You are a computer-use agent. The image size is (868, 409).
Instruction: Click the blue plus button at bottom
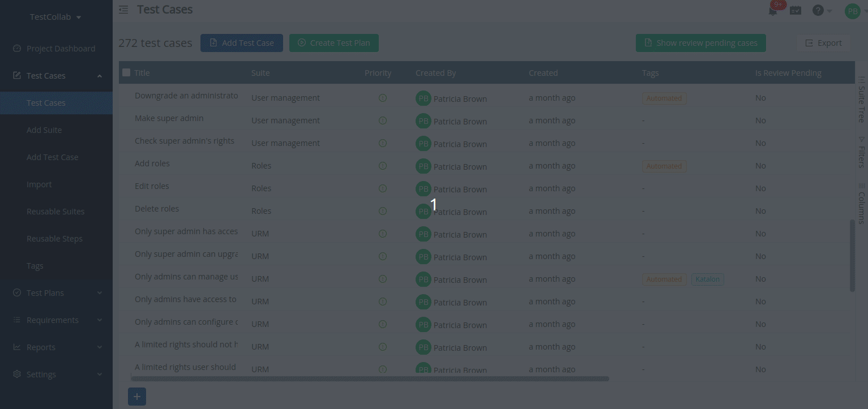click(x=137, y=397)
